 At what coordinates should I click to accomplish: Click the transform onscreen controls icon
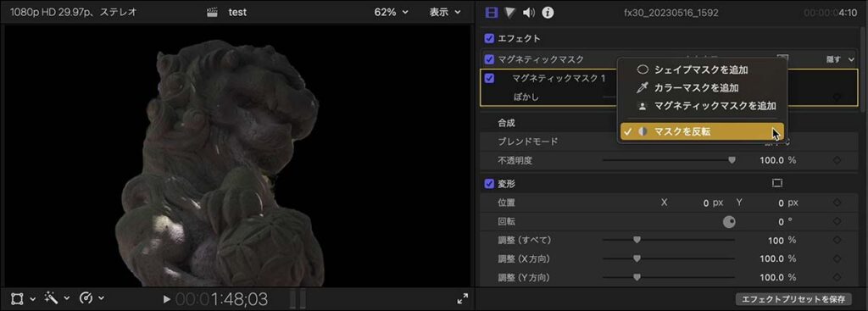point(776,183)
